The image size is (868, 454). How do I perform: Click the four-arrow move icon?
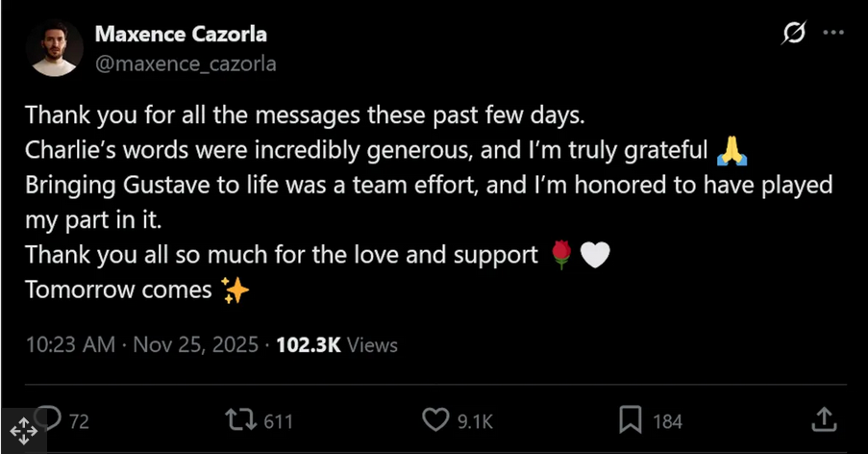23,431
